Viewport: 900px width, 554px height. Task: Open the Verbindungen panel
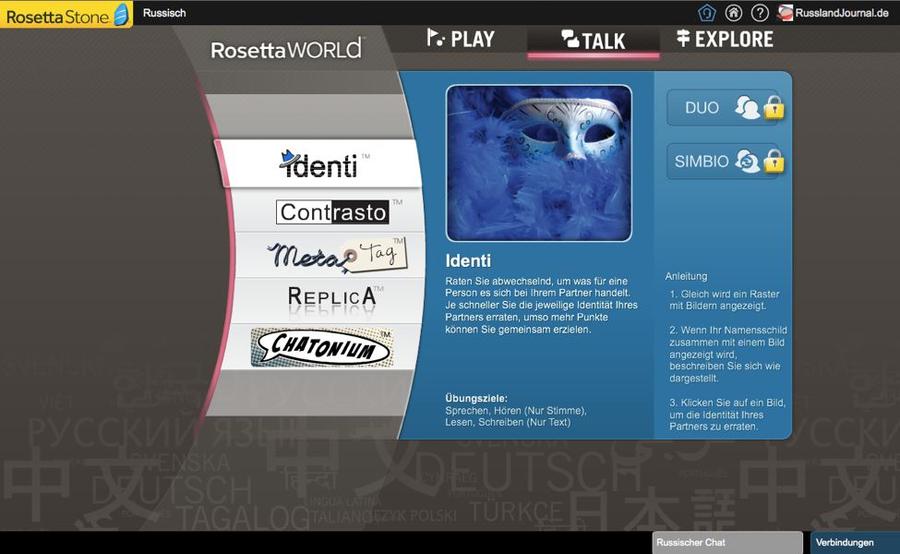point(855,543)
